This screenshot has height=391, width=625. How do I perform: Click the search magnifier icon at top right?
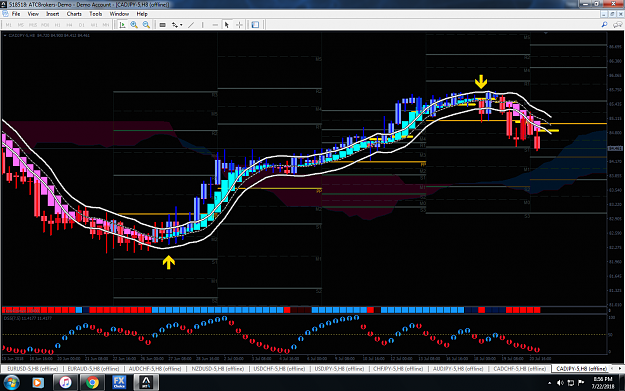[x=604, y=25]
